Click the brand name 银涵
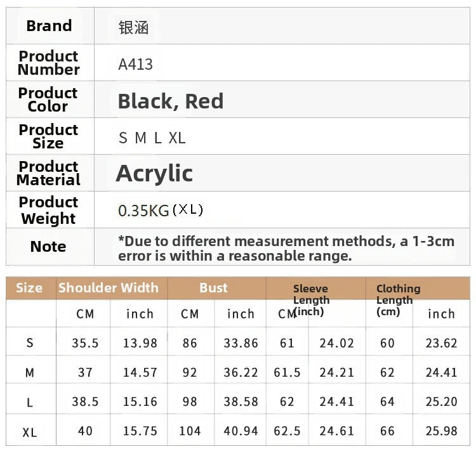The width and height of the screenshot is (476, 456). [x=133, y=27]
